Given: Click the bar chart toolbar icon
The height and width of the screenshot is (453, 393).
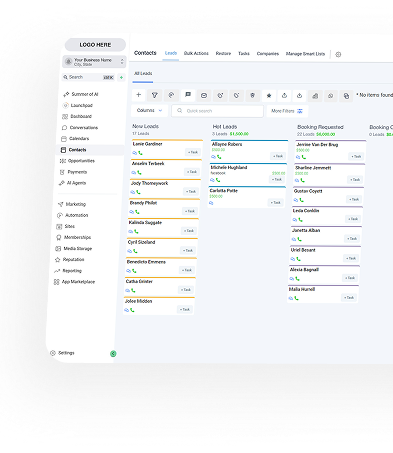Looking at the screenshot, I should 315,96.
